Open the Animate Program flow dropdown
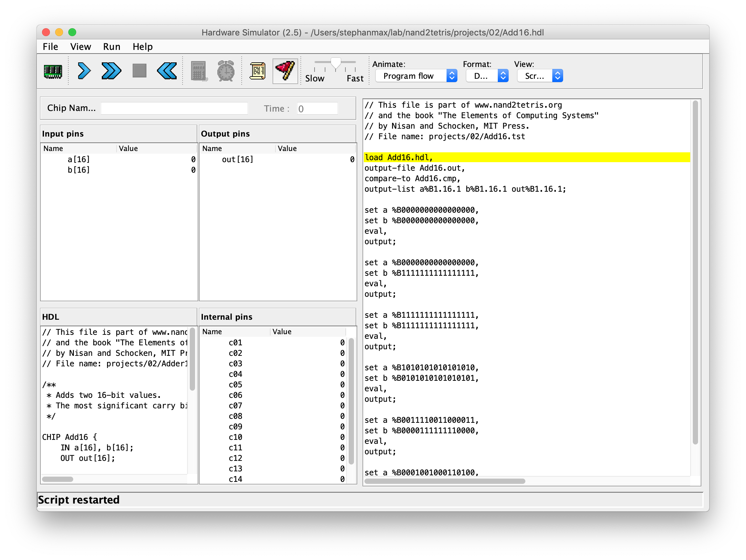The image size is (746, 560). pos(416,76)
